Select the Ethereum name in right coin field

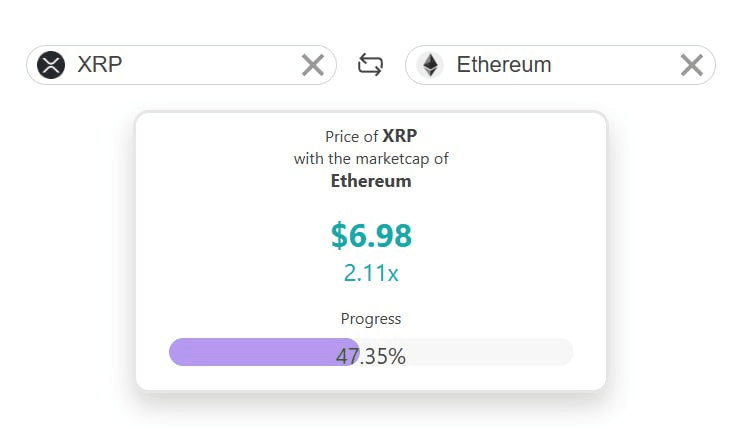(x=504, y=65)
